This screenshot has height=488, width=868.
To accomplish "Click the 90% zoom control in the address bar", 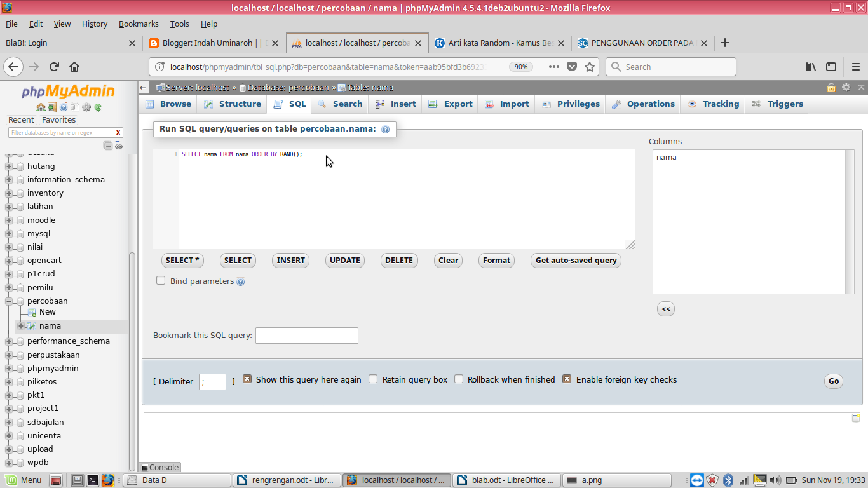I will (520, 66).
